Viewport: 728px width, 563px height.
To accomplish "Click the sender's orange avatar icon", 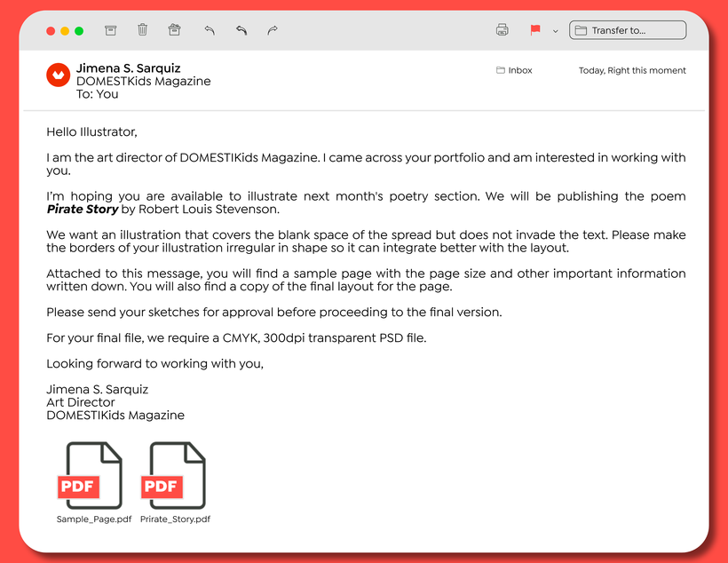I will (x=58, y=75).
